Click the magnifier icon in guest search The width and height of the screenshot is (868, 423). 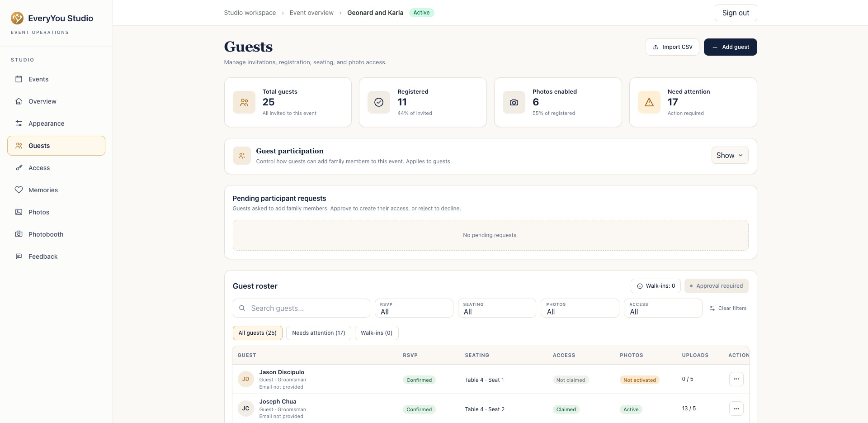point(242,308)
